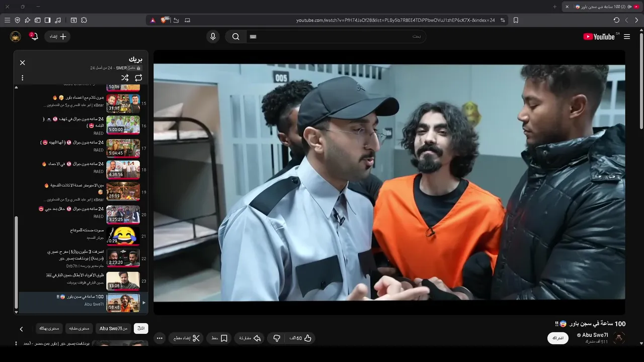This screenshot has width=644, height=362.
Task: Click the إنشاء مقطع clip button
Action: 186,338
